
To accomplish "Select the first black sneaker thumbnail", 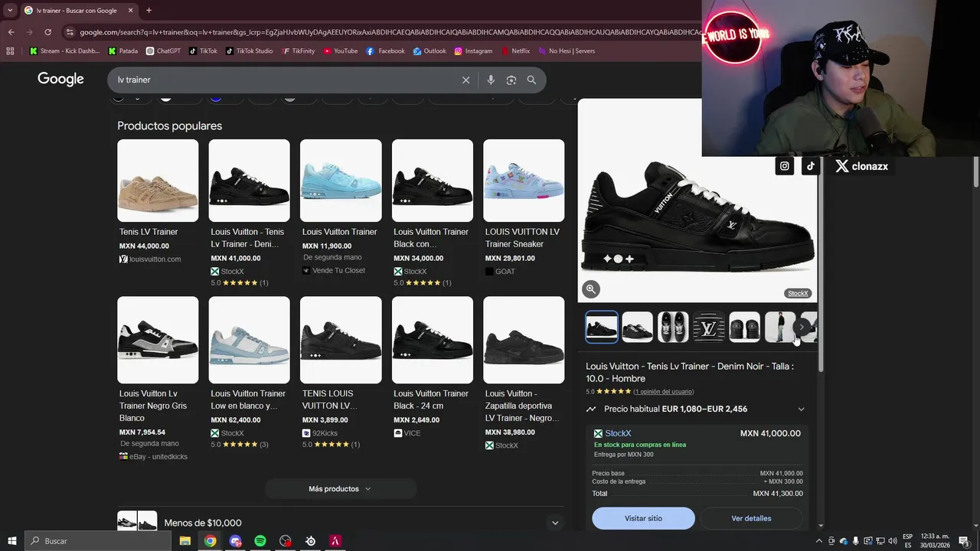I will pyautogui.click(x=602, y=327).
